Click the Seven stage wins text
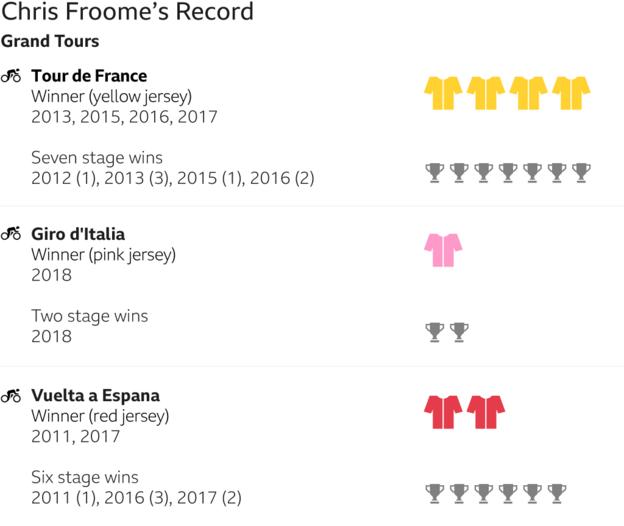This screenshot has height=526, width=624. [x=97, y=158]
